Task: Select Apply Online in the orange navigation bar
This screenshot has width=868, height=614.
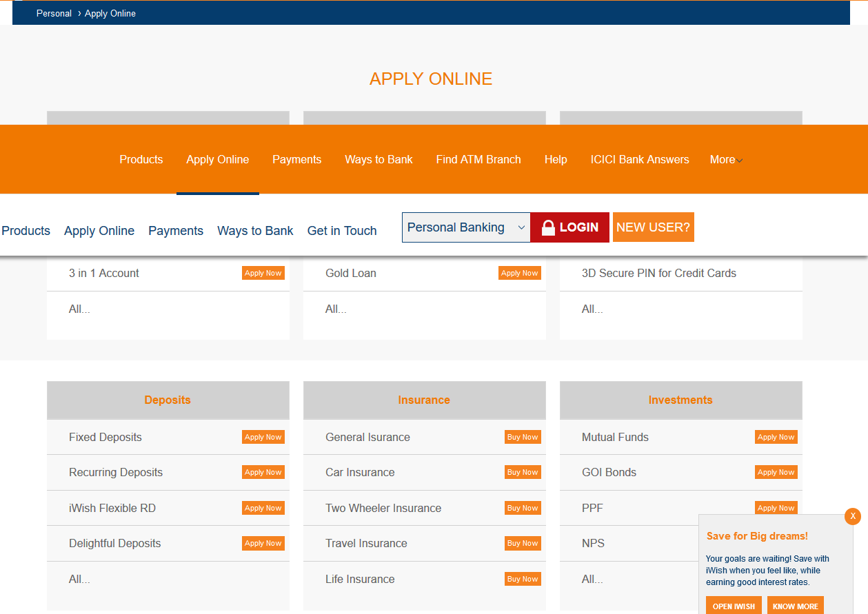Action: 218,160
